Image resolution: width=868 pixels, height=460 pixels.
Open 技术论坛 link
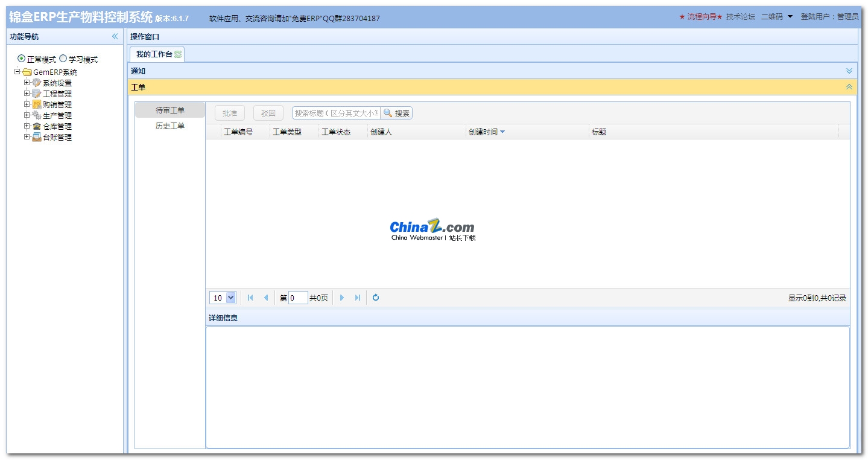tap(741, 17)
